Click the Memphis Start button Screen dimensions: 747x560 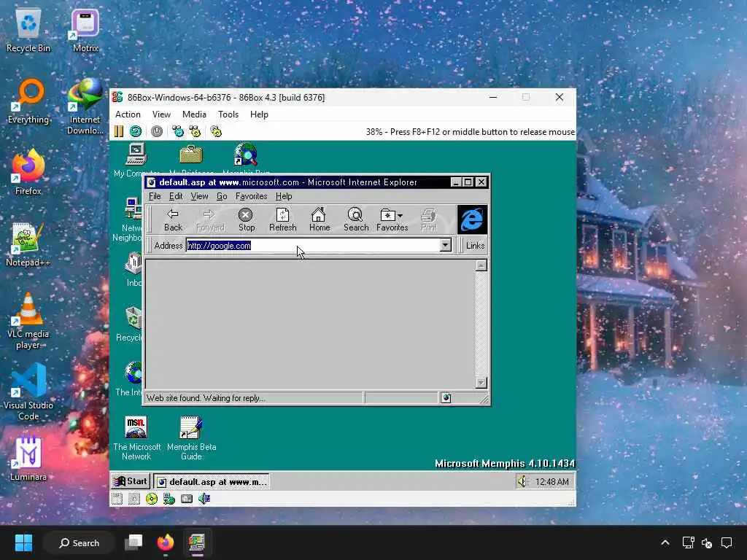[131, 481]
